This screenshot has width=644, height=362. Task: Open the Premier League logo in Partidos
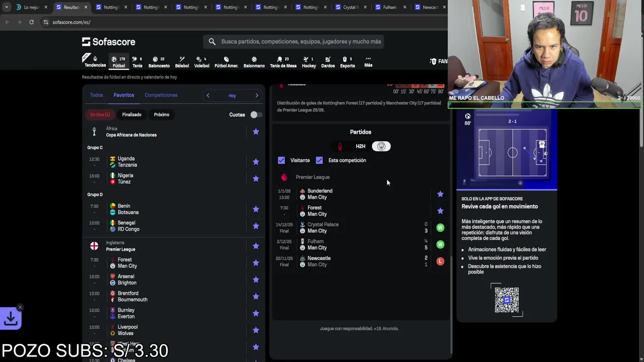coord(284,177)
